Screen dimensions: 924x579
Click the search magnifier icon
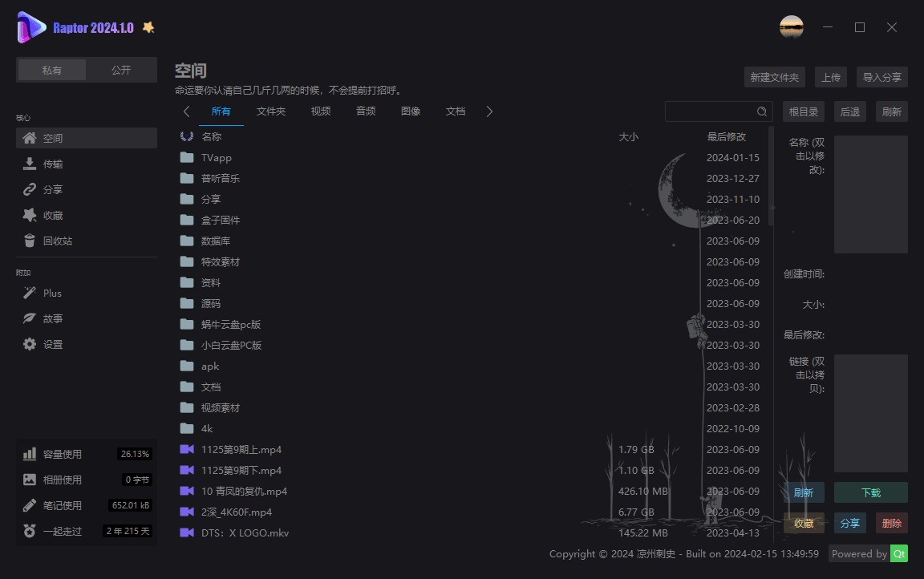coord(763,111)
